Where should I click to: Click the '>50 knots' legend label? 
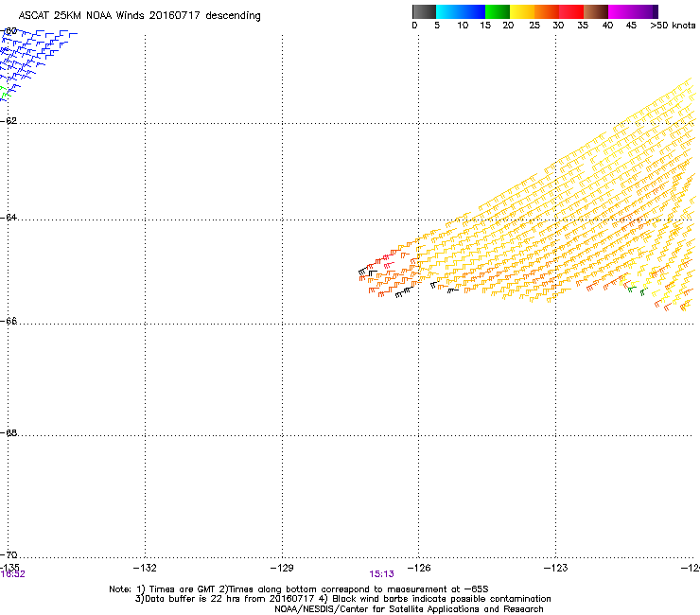(673, 26)
